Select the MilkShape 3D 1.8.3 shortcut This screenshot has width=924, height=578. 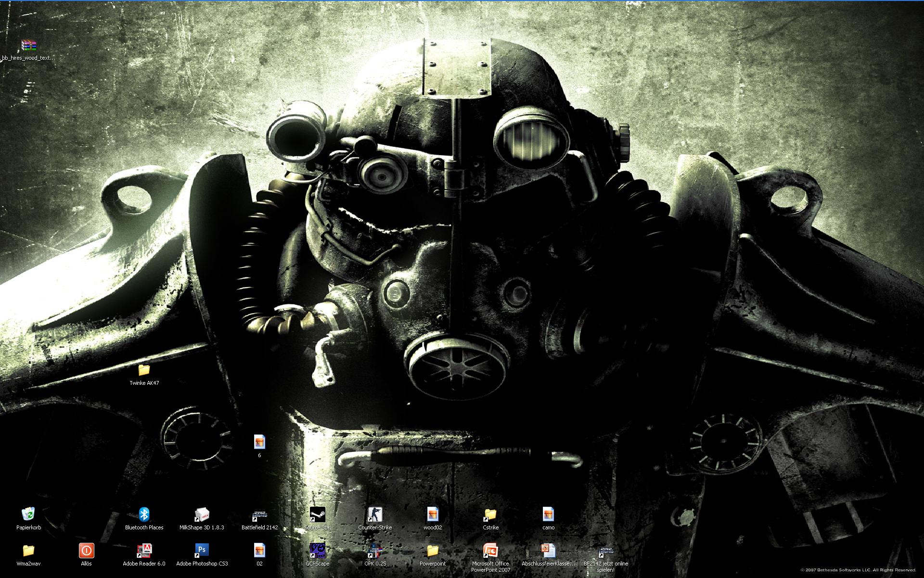pos(202,514)
